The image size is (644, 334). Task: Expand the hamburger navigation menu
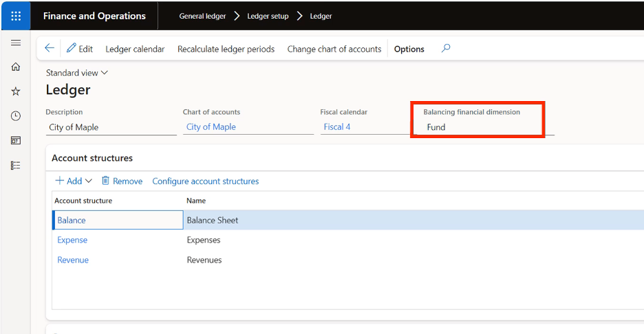coord(16,43)
